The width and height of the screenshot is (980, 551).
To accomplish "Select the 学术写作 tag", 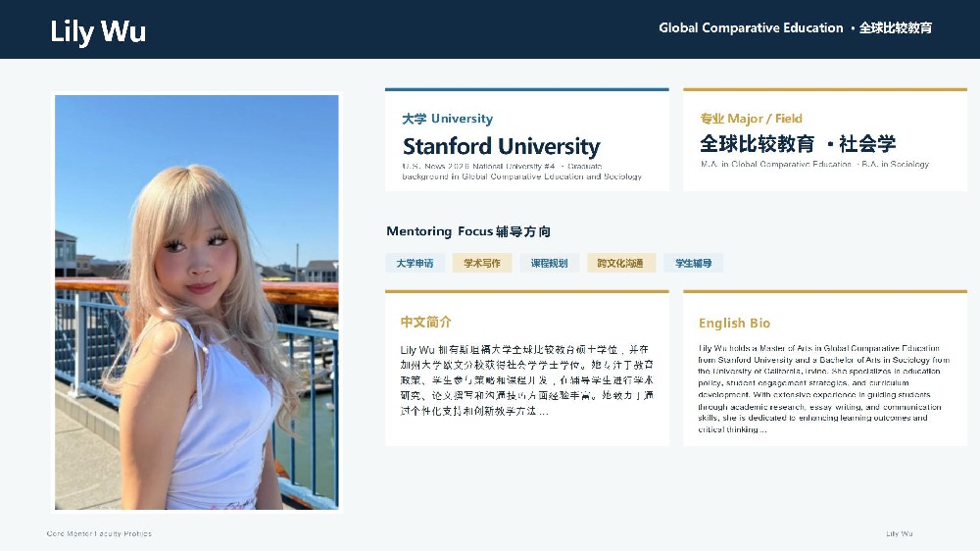I will point(482,264).
